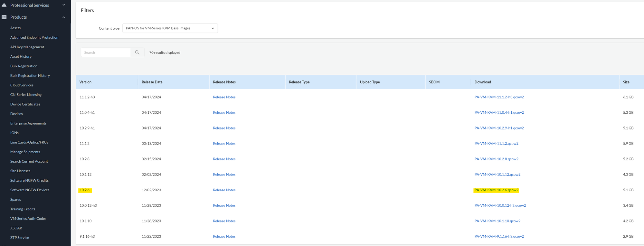Open Site Licenses

tap(20, 171)
